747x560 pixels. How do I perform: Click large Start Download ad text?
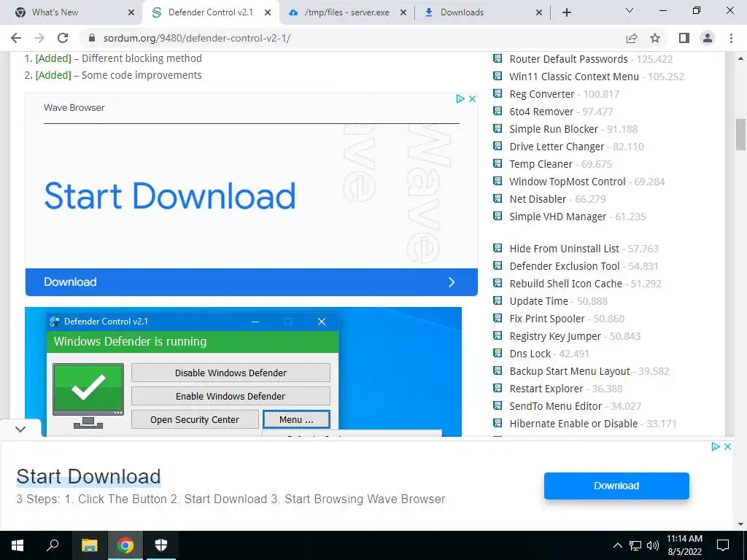tap(170, 195)
